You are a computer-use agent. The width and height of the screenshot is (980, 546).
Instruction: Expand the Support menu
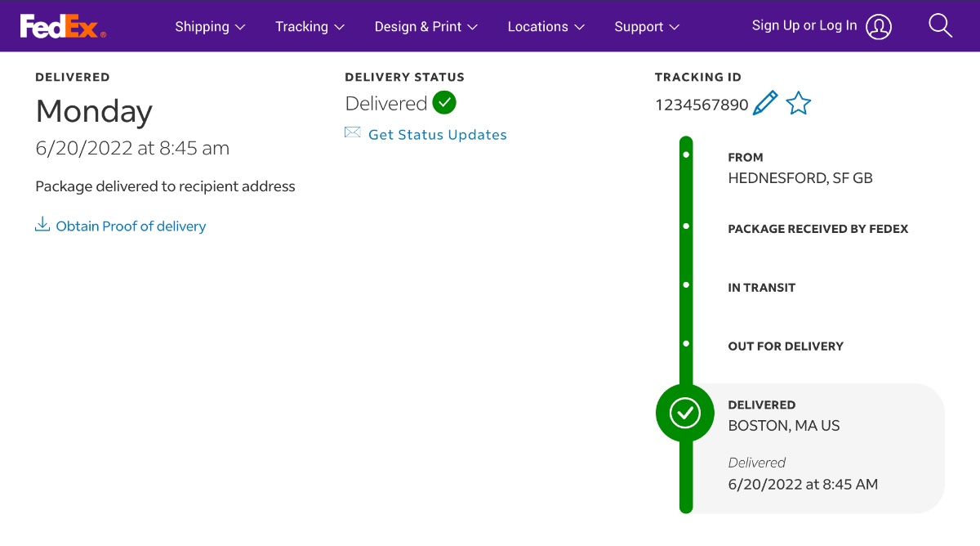pos(647,26)
